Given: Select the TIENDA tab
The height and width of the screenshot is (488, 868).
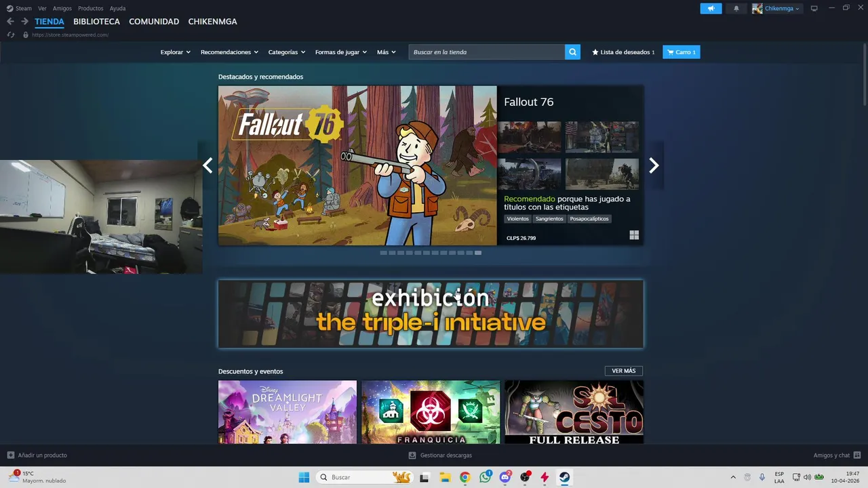Looking at the screenshot, I should tap(50, 22).
